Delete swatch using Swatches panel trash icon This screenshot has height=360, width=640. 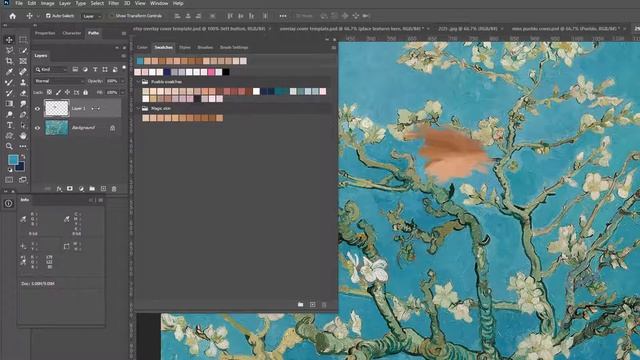324,304
